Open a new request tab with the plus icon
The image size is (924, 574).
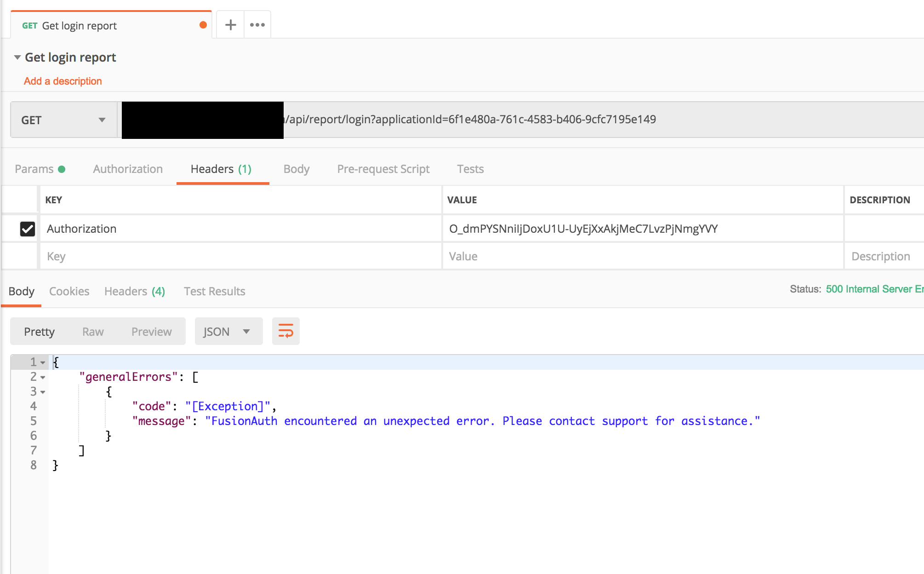[230, 25]
